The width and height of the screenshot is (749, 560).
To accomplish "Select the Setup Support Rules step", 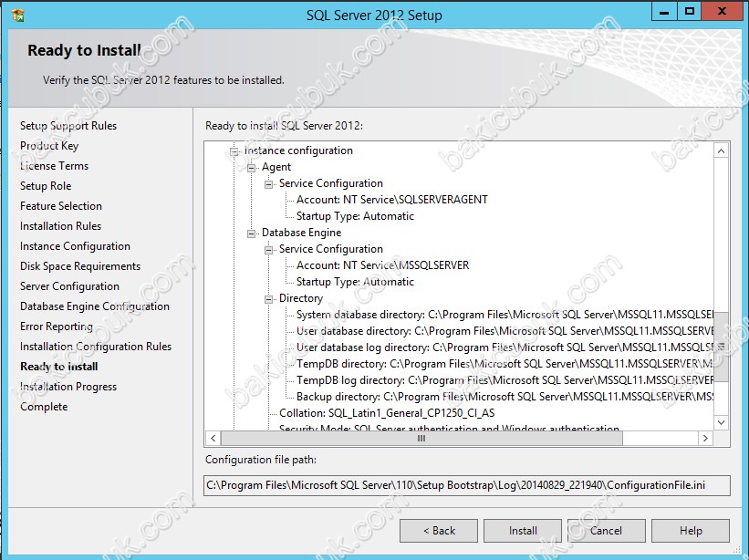I will coord(68,126).
